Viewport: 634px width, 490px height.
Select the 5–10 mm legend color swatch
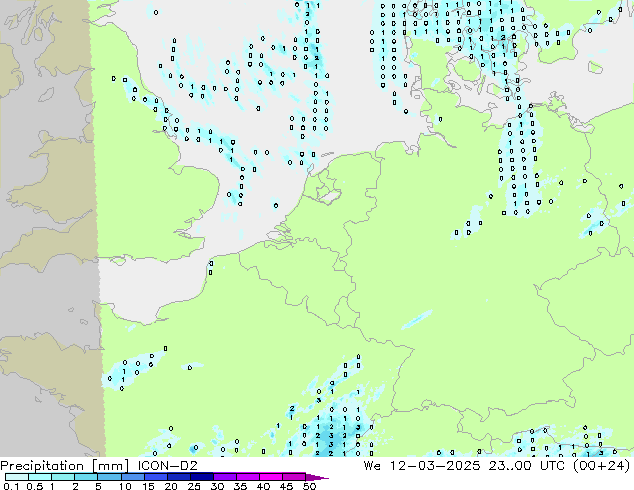109,477
